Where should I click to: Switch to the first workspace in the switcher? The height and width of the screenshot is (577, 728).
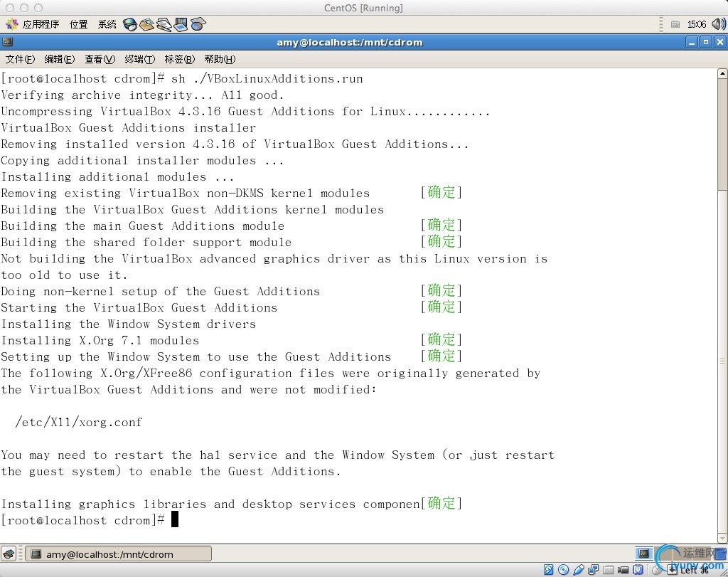644,553
